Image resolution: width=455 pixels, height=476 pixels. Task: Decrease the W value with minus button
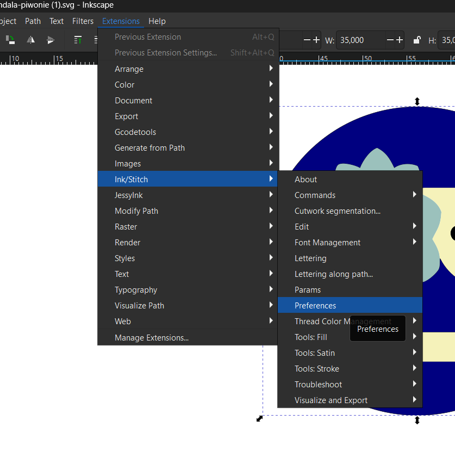pos(390,40)
